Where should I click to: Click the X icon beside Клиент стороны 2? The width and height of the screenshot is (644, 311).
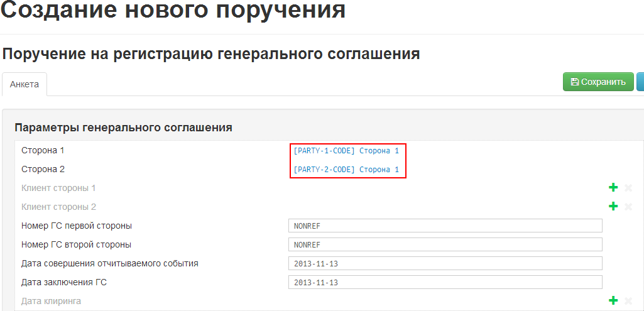click(628, 207)
